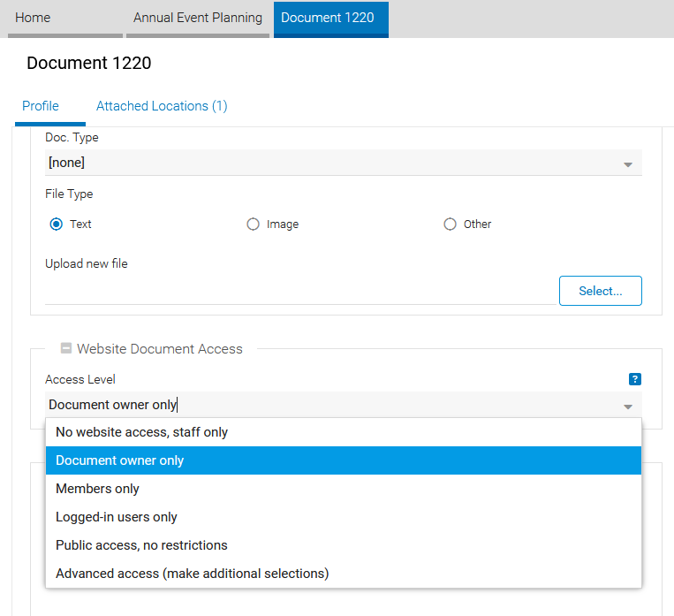Open the Doc. Type dropdown
This screenshot has width=674, height=616.
pos(343,163)
